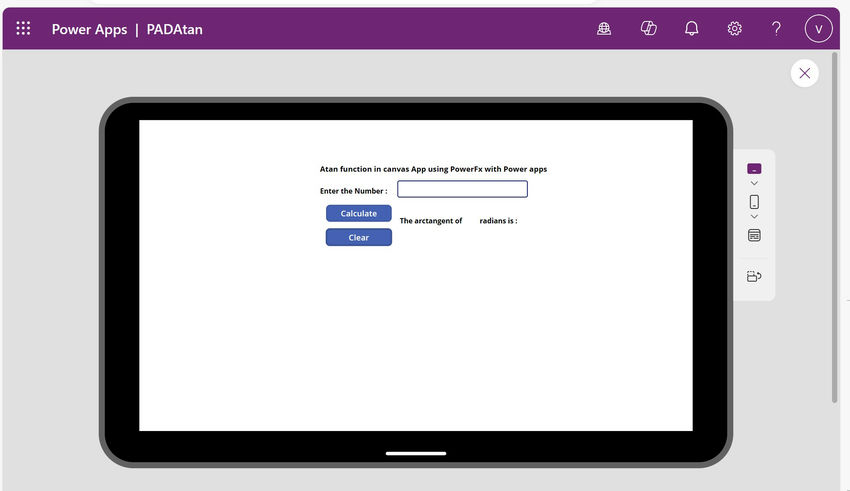Image resolution: width=850 pixels, height=491 pixels.
Task: Open the notifications bell
Action: [691, 28]
